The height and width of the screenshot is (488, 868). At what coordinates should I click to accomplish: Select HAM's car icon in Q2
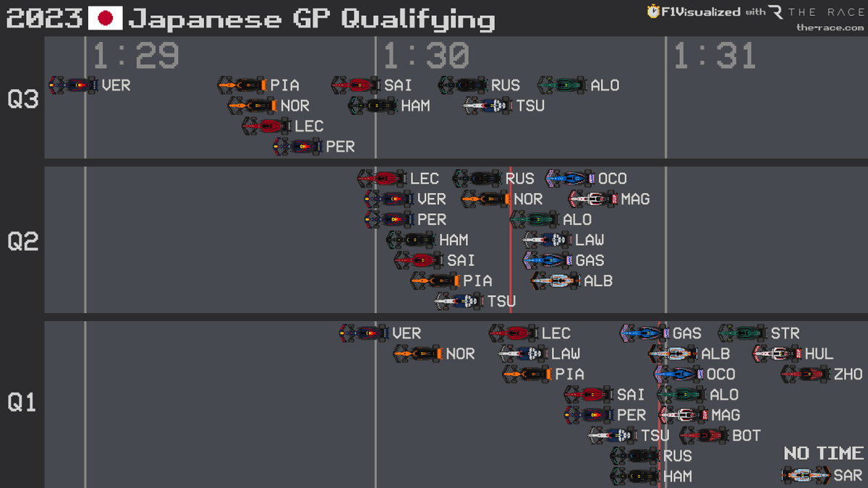(x=412, y=239)
